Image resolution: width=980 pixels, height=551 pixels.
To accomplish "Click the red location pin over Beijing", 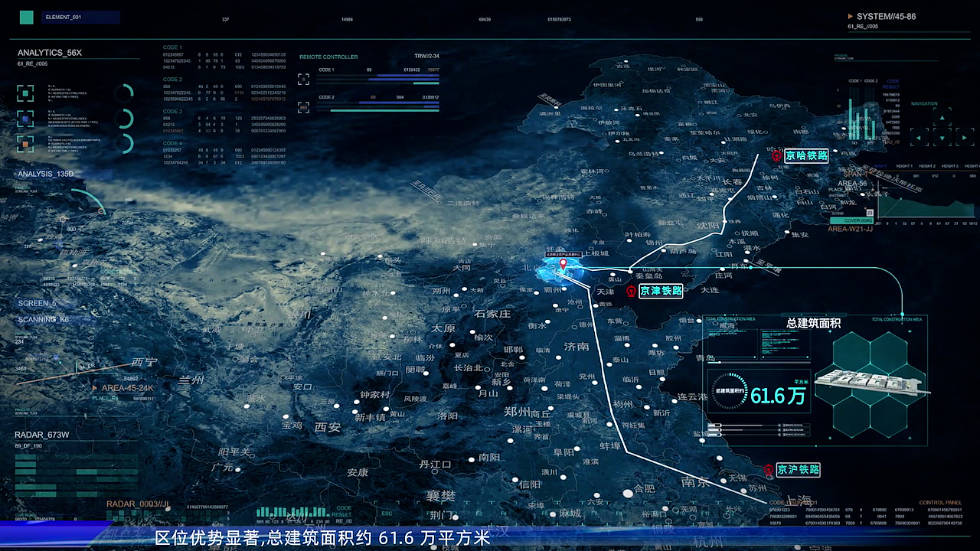I will pos(563,265).
